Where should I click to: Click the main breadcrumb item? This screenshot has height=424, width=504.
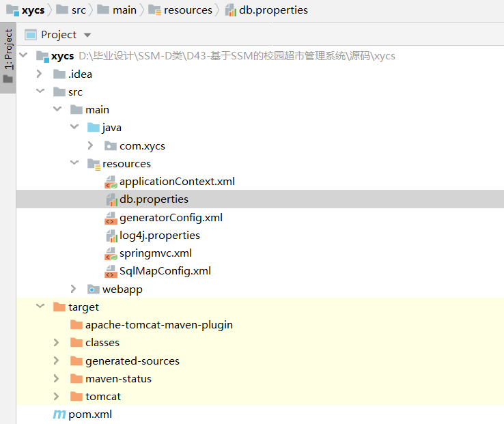[124, 10]
